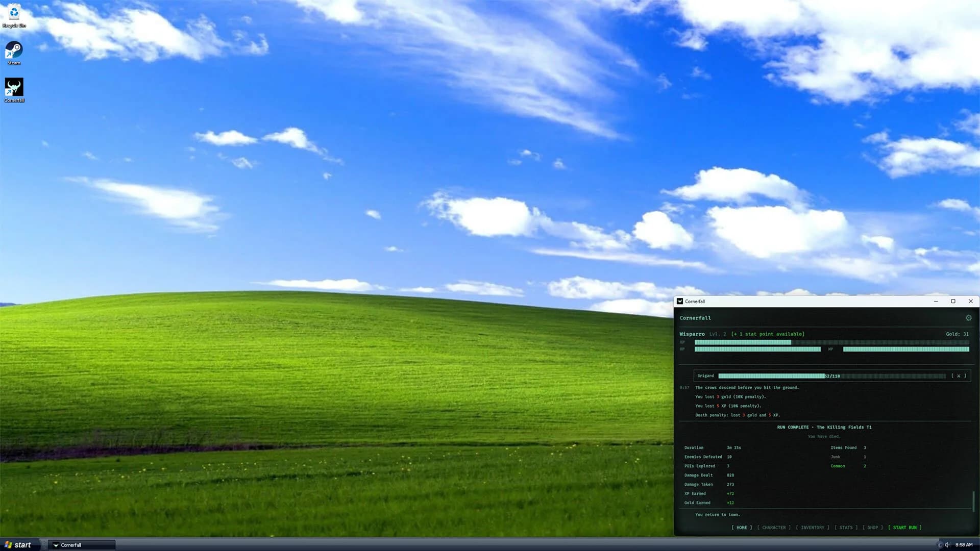Viewport: 980px width, 551px height.
Task: Click the "You return to town." message
Action: point(717,515)
